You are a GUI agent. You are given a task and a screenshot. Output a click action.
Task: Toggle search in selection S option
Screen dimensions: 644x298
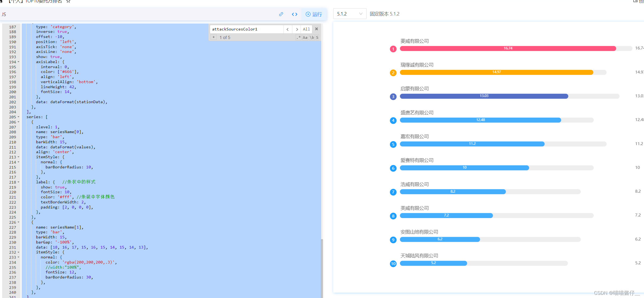317,37
